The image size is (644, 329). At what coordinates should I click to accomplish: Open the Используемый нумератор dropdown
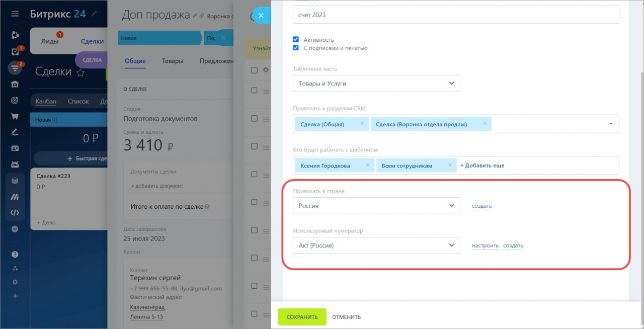tap(376, 245)
